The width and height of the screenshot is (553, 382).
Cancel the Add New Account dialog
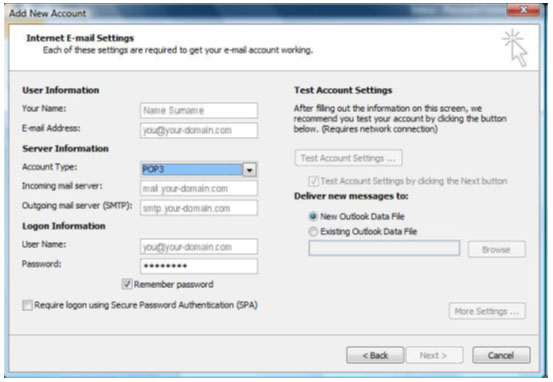(501, 355)
